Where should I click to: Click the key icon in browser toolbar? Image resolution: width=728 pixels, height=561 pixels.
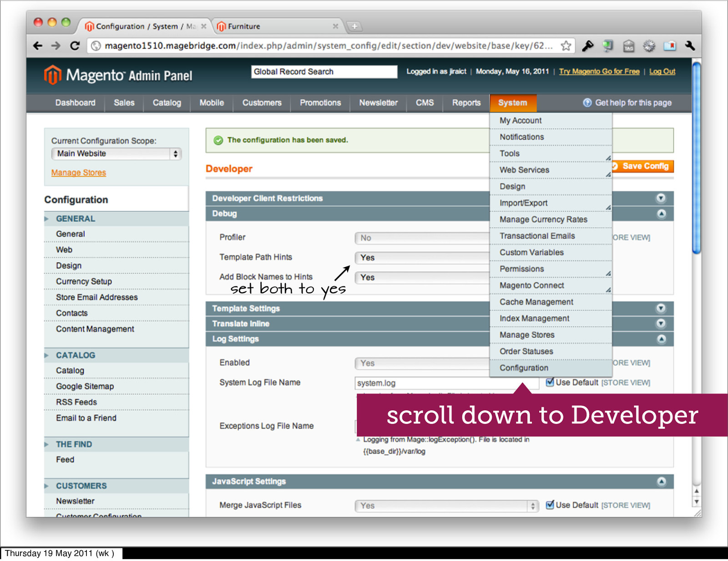click(587, 46)
